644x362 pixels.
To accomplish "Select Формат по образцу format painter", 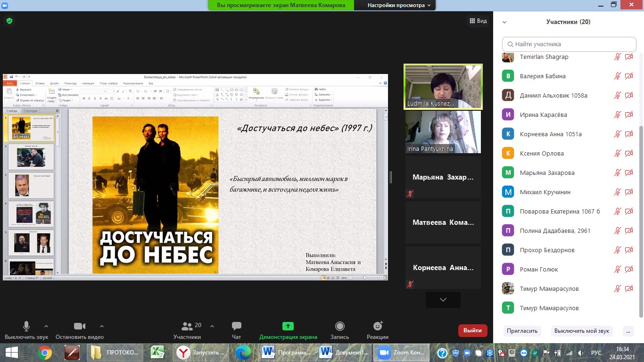I will [x=30, y=100].
